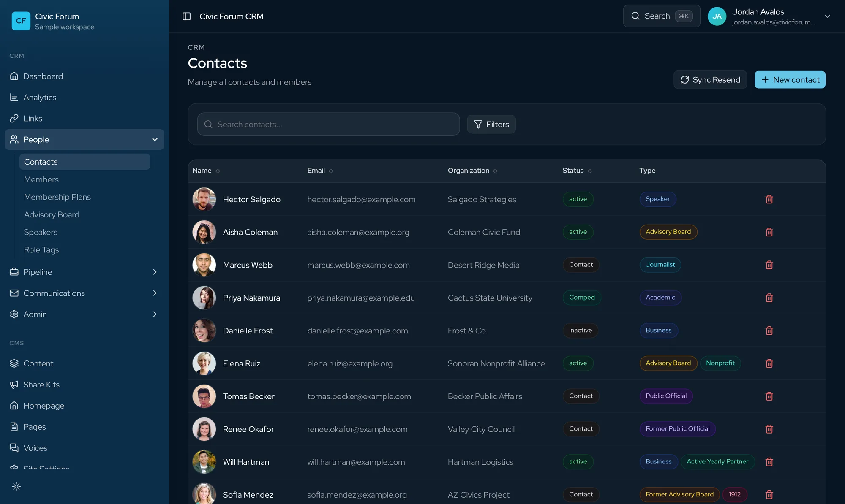
Task: Click email will.hartman@example.com
Action: point(356,462)
